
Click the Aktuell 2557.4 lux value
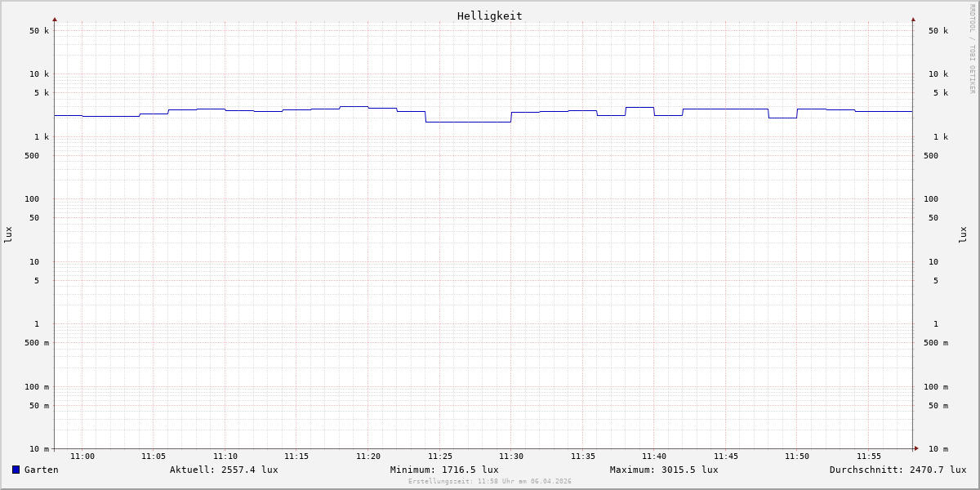[x=224, y=470]
